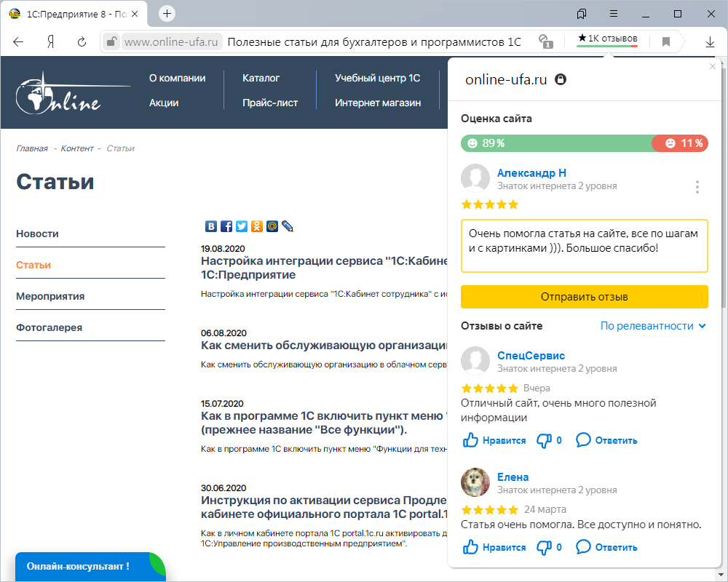Open article Как в программе 1С включить пункт меню
728x582 pixels.
[324, 423]
